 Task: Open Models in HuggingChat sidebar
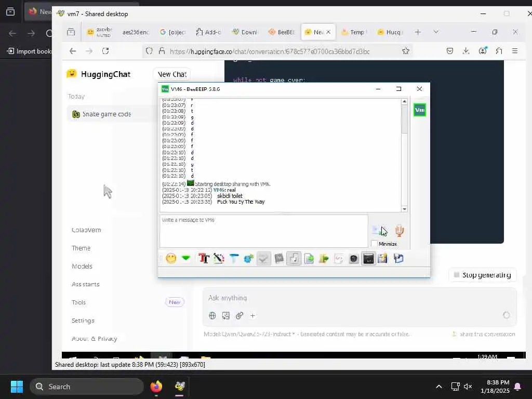tap(82, 267)
